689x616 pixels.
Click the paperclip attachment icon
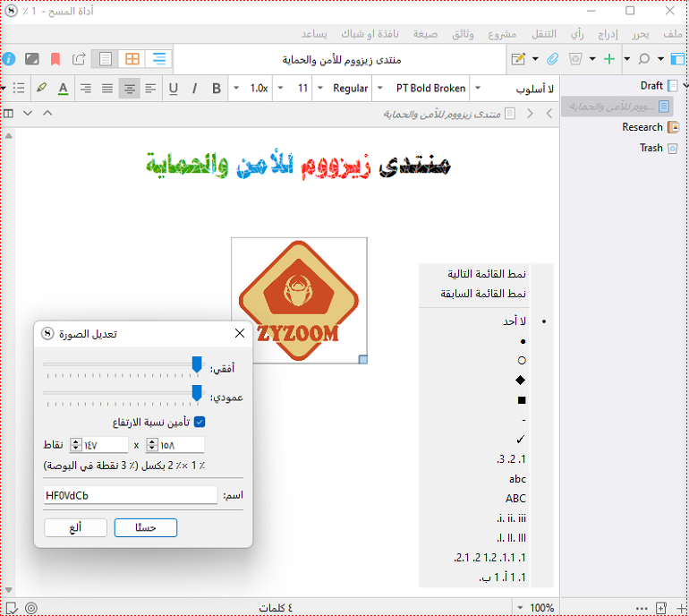pos(553,59)
